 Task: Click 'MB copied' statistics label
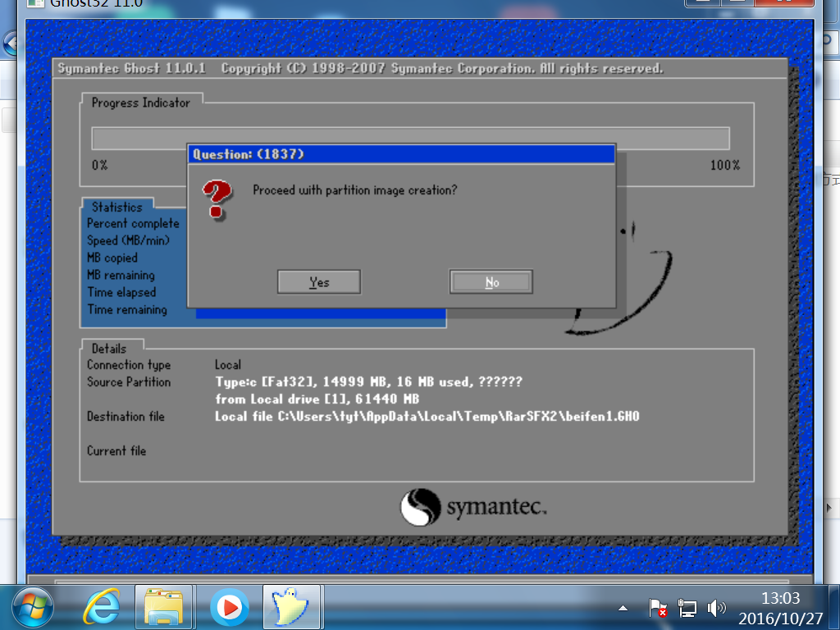point(112,258)
